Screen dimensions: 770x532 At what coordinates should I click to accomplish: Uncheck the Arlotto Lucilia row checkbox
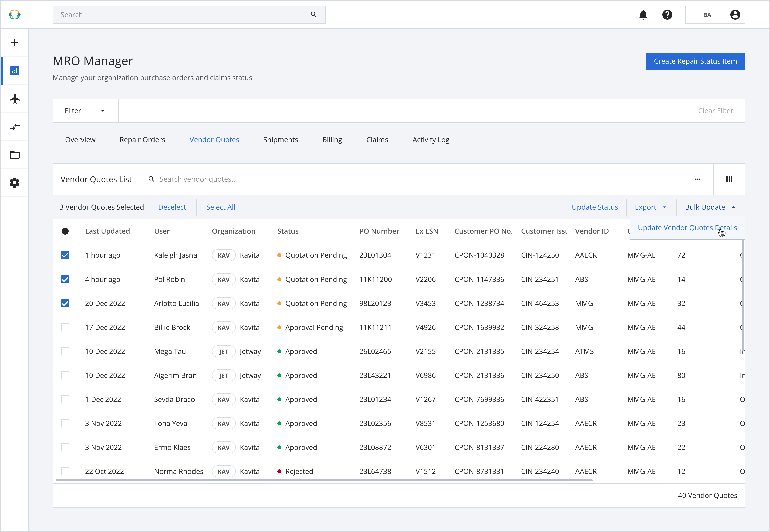pos(65,303)
